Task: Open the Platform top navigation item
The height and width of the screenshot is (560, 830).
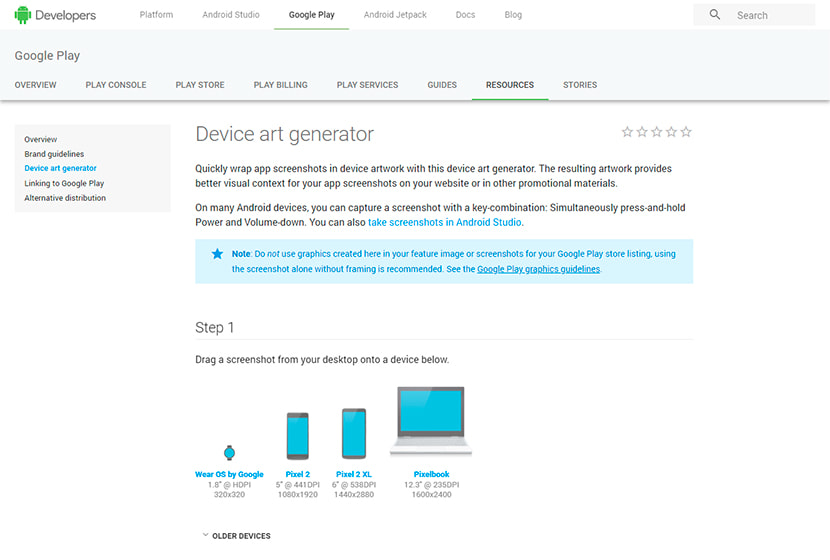Action: [156, 15]
